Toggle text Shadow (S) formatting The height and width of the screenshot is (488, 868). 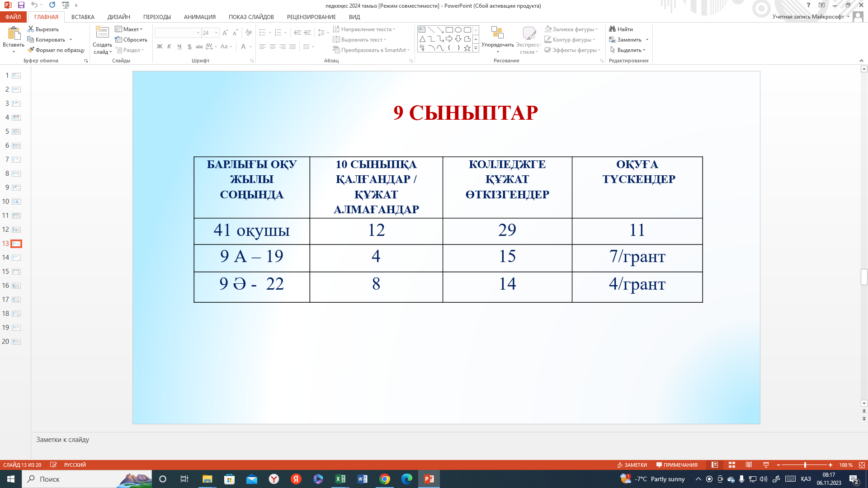(x=189, y=47)
